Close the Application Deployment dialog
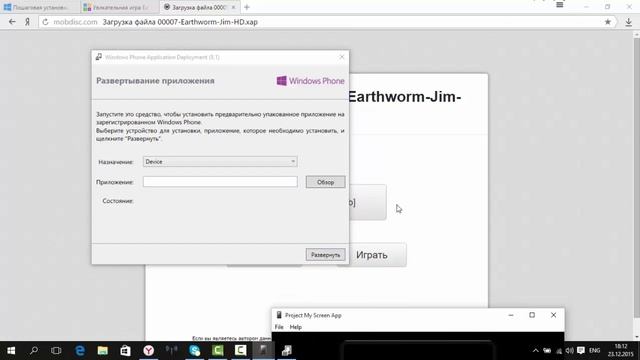This screenshot has height=360, width=640. tap(342, 57)
